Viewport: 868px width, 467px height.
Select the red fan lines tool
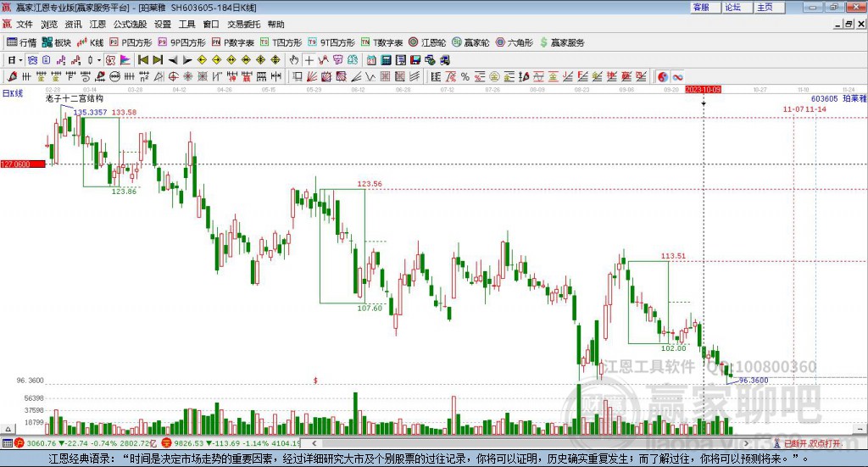312,77
